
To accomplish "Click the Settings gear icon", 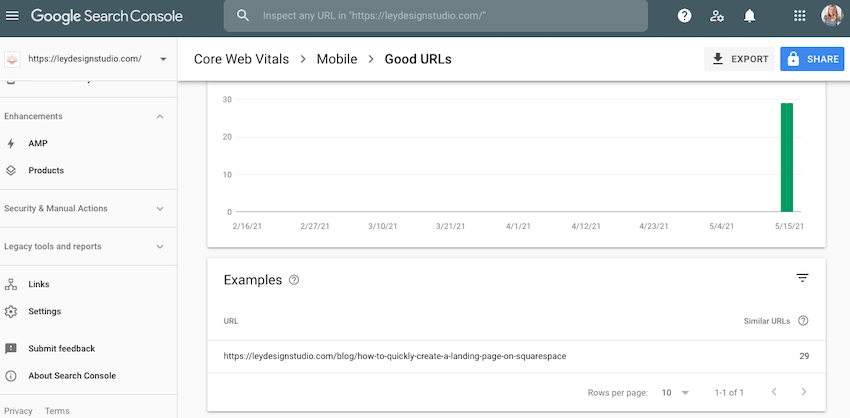I will [x=11, y=311].
